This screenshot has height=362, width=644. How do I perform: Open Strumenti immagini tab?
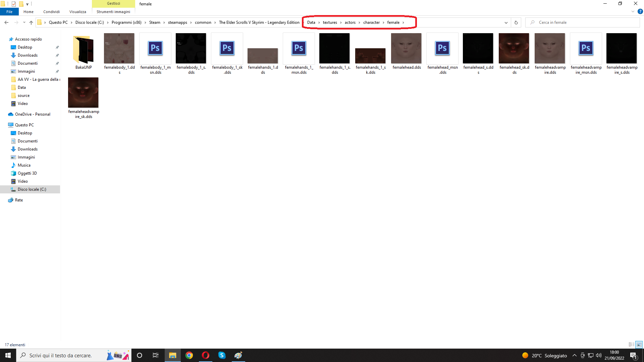(113, 12)
